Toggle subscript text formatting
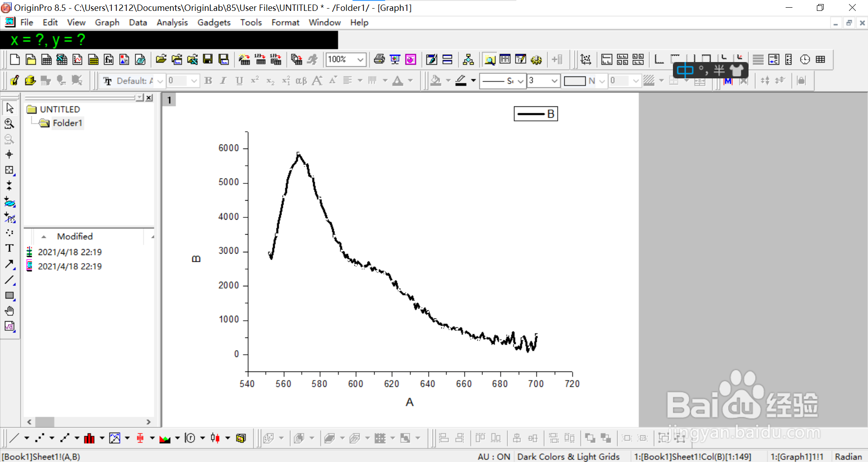This screenshot has height=462, width=868. (271, 81)
